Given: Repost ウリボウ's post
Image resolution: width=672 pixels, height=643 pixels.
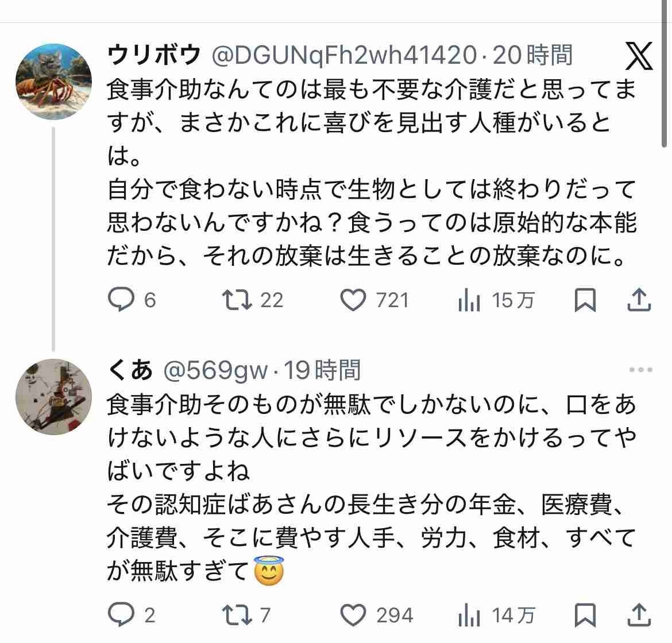Looking at the screenshot, I should click(238, 300).
